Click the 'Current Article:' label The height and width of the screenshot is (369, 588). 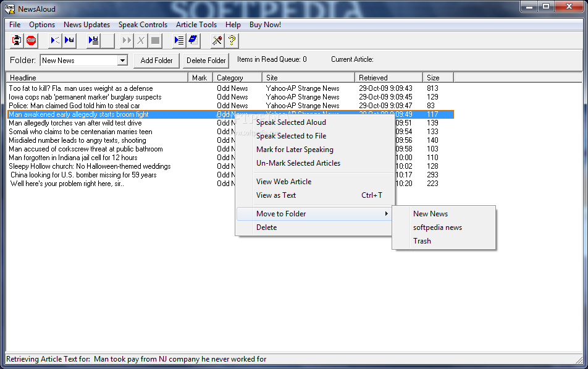(352, 59)
